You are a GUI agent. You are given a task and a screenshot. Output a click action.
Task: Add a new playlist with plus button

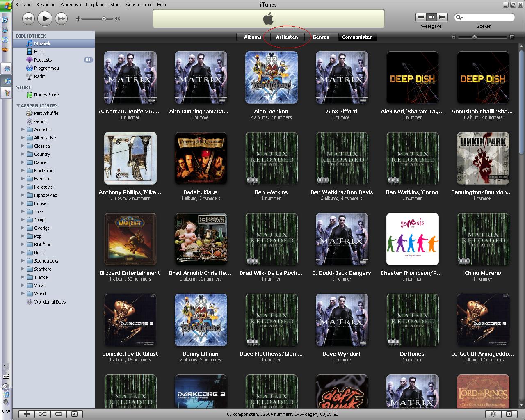27,414
